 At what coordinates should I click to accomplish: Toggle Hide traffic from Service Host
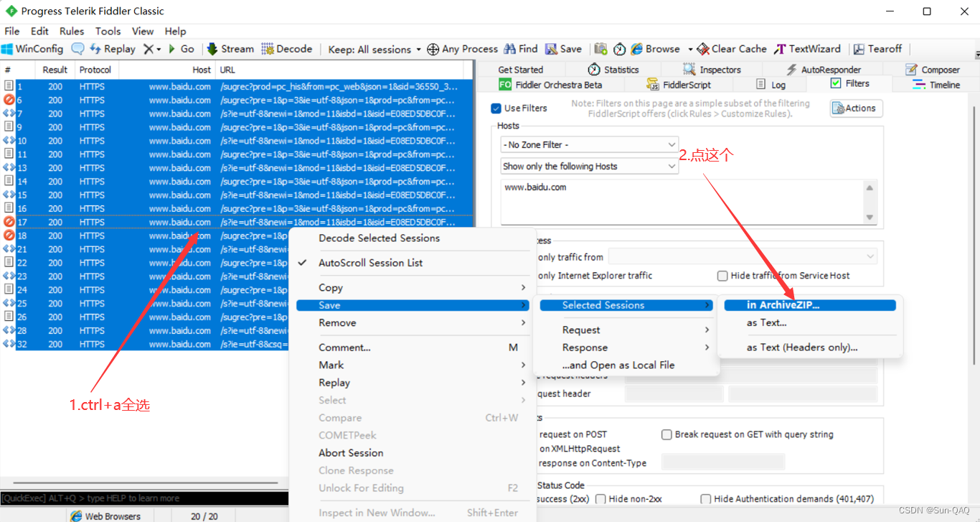click(722, 276)
